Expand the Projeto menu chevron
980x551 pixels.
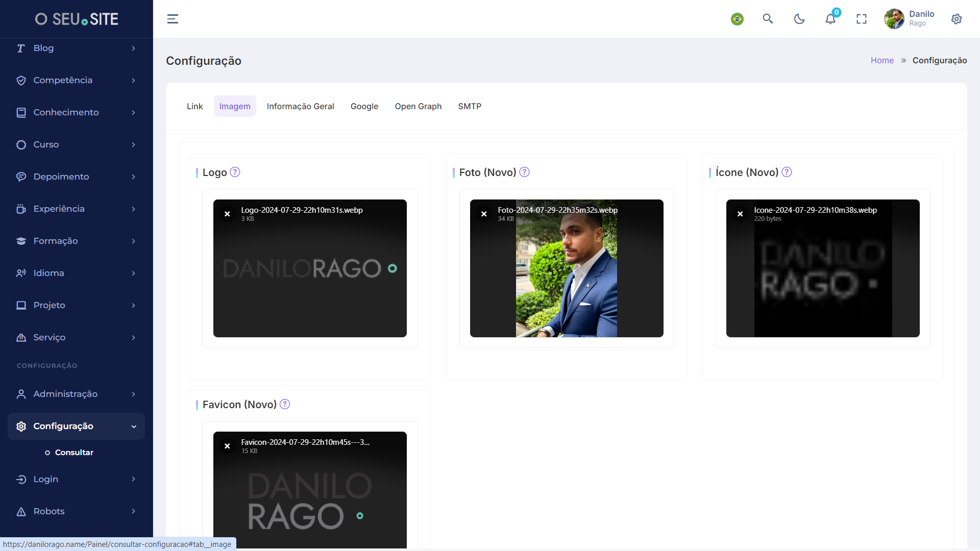coord(133,305)
